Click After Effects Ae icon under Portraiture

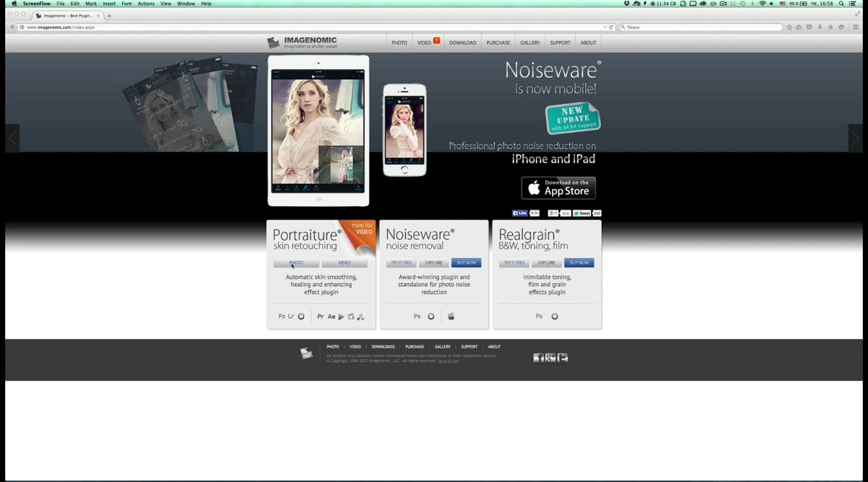331,317
